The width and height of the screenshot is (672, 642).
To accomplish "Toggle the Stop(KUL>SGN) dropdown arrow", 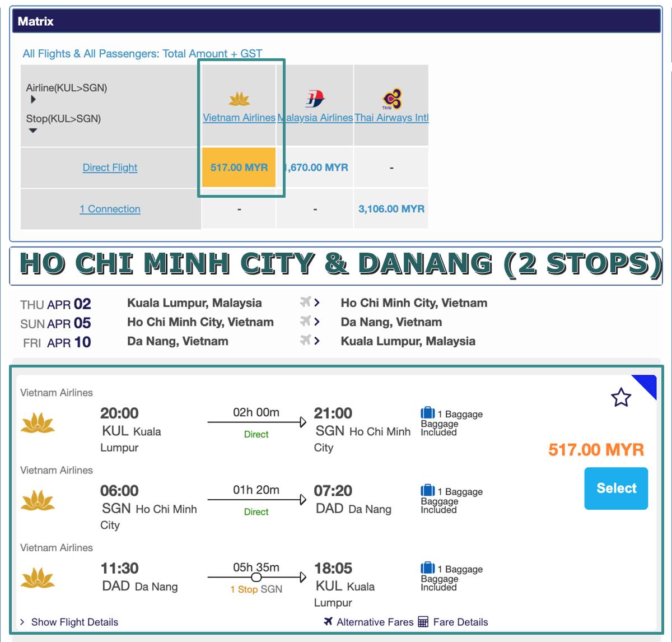I will coord(33,131).
